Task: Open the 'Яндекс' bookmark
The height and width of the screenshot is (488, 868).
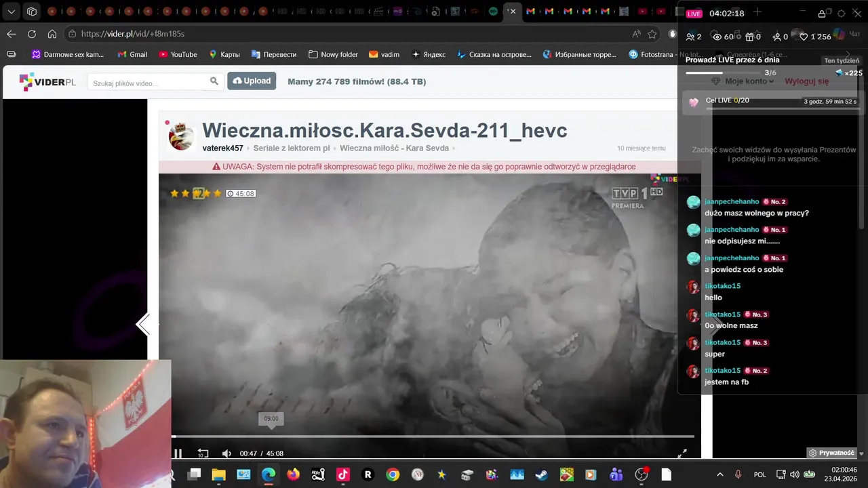Action: coord(429,54)
